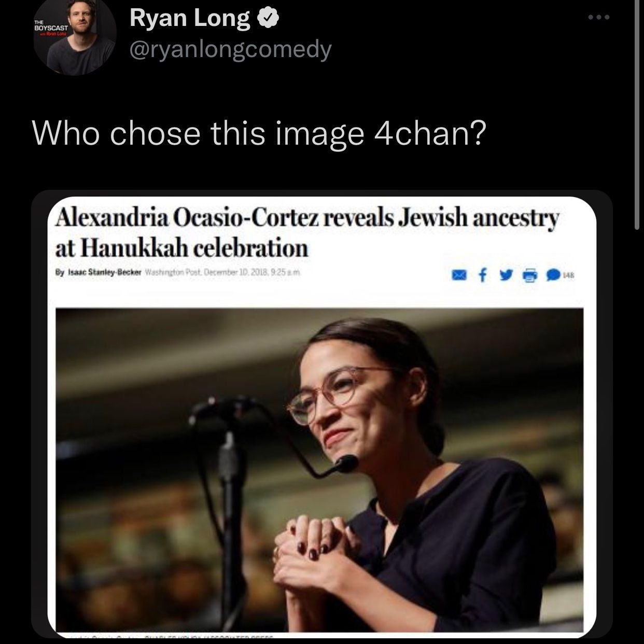644x644 pixels.
Task: Click the Ryan Long display name
Action: [189, 18]
